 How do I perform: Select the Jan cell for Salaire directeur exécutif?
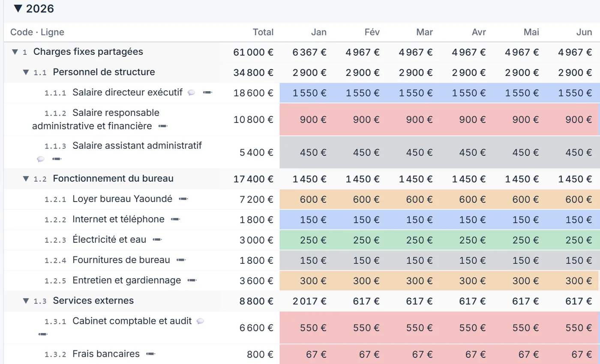306,93
